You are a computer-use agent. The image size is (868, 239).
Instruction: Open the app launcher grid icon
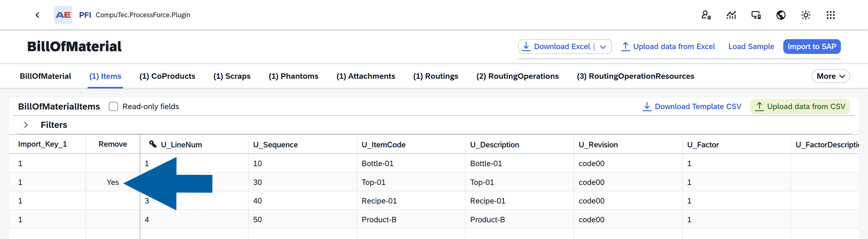click(x=831, y=15)
